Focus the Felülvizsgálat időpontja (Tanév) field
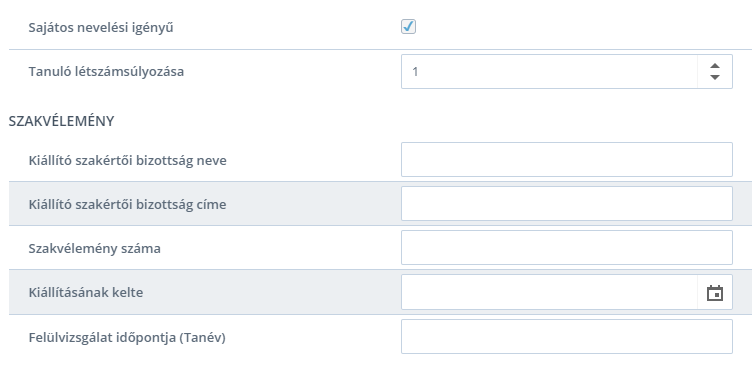The image size is (752, 385). 567,337
